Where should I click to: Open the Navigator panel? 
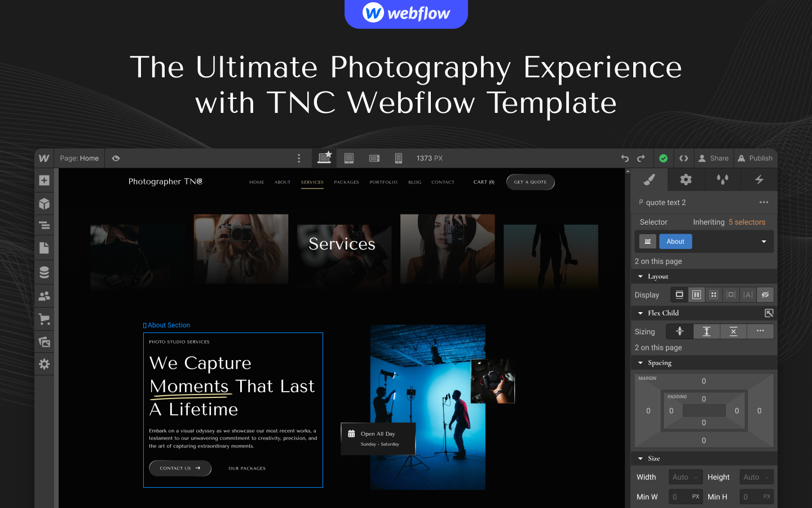[44, 225]
